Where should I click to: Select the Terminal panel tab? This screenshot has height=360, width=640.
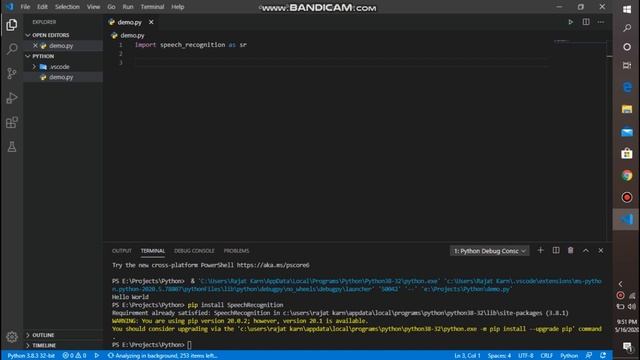[153, 251]
